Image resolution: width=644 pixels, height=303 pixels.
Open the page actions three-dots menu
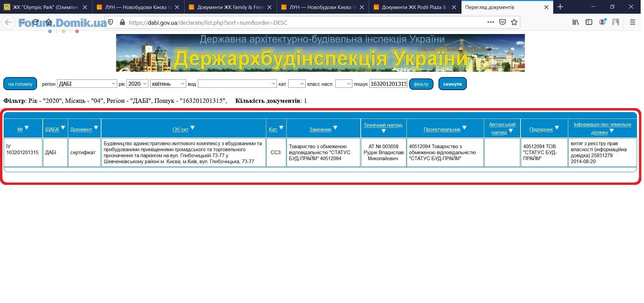click(491, 22)
